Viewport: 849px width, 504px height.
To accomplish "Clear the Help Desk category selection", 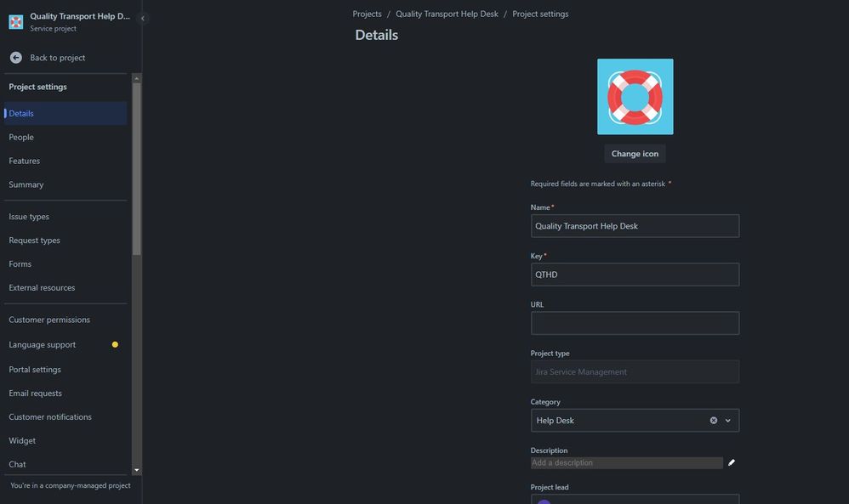I will pyautogui.click(x=714, y=420).
